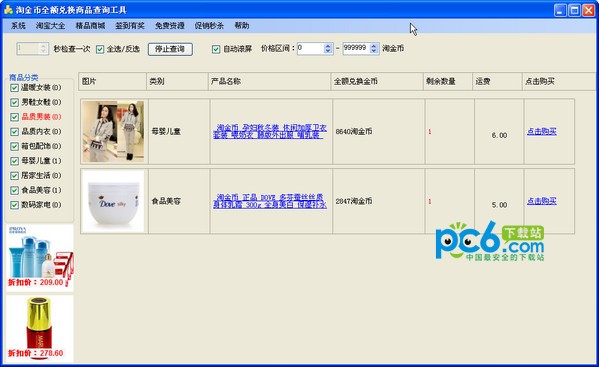Uncheck the 男鞋女鞋 category checkbox

[x=15, y=102]
